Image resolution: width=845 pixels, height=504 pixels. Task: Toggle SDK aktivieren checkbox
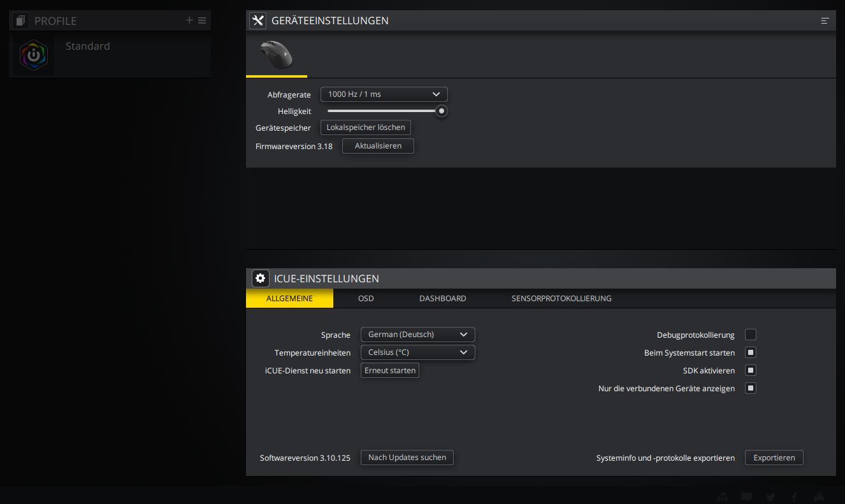tap(751, 370)
